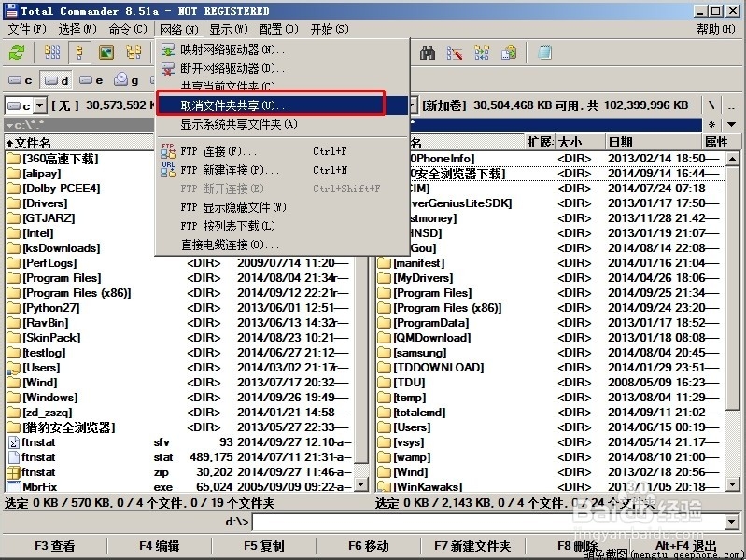Open command line history dropdown
Image resolution: width=746 pixels, height=560 pixels.
point(732,523)
